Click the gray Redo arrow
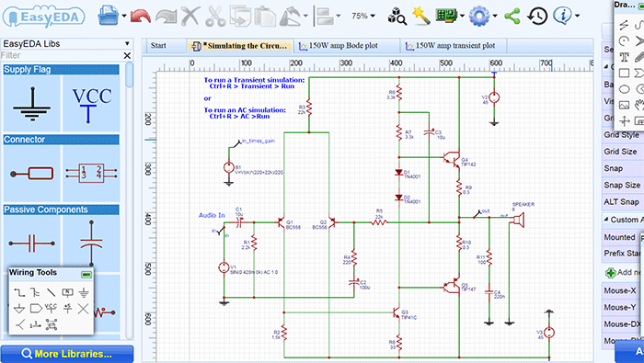644x363 pixels. point(166,17)
